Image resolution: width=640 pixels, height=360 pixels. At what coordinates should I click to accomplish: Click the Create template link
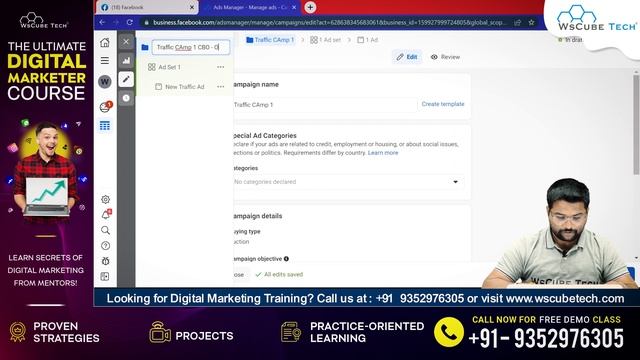[x=443, y=104]
